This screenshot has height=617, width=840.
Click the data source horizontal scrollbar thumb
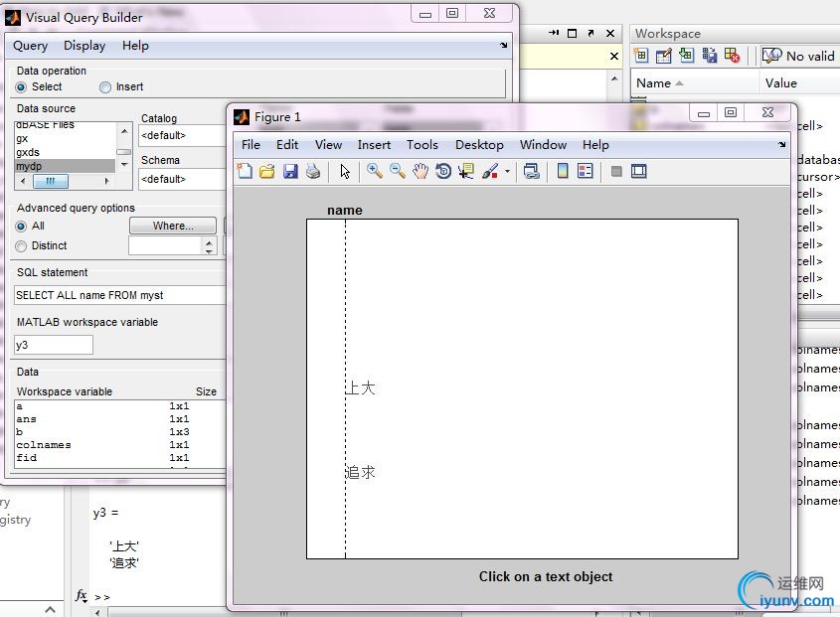coord(51,181)
